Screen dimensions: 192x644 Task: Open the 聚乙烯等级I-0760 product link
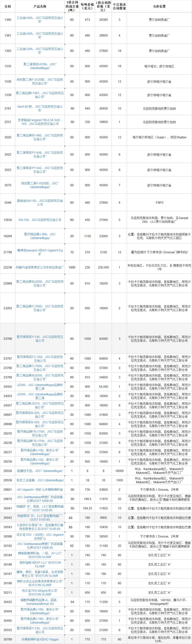pos(40,66)
